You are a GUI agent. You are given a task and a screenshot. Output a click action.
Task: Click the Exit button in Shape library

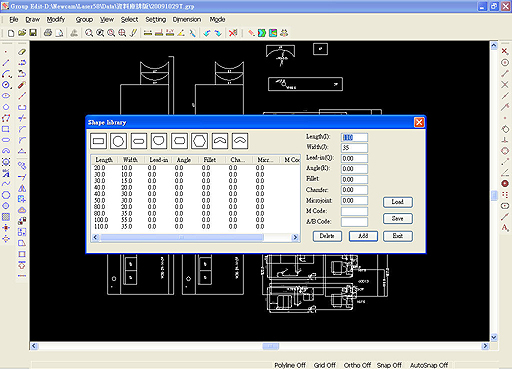pyautogui.click(x=398, y=236)
